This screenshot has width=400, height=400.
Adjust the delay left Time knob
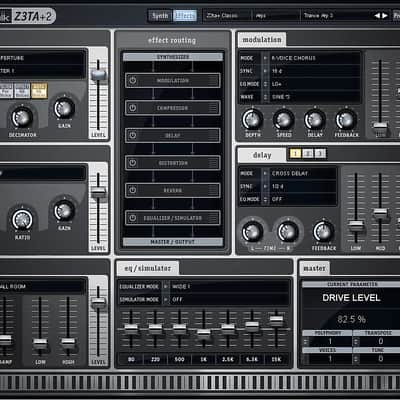(252, 231)
